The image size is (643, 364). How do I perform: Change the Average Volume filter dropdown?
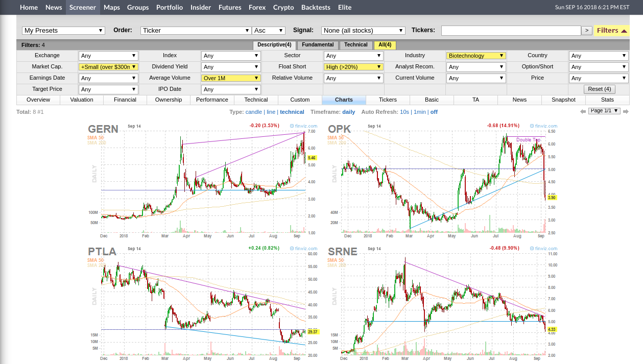pyautogui.click(x=231, y=78)
